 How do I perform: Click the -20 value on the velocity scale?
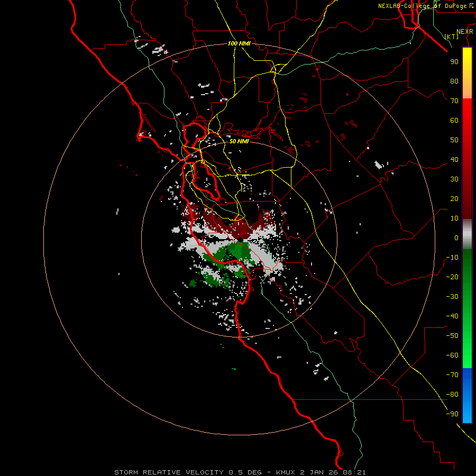452,277
